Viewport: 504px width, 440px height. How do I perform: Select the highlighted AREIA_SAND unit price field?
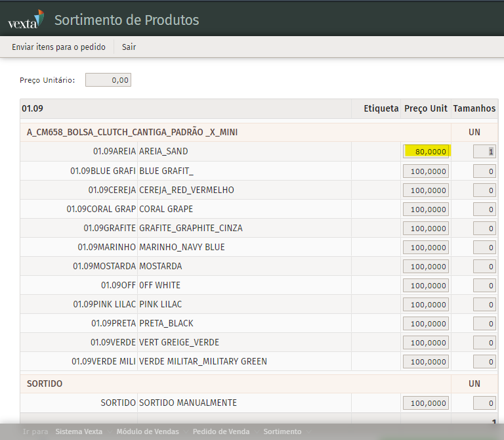[426, 152]
